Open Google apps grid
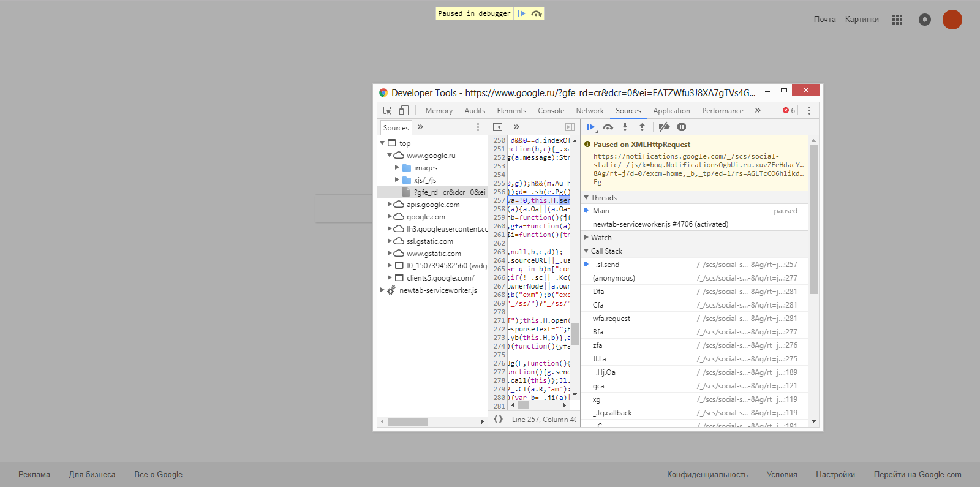The height and width of the screenshot is (487, 980). click(897, 20)
